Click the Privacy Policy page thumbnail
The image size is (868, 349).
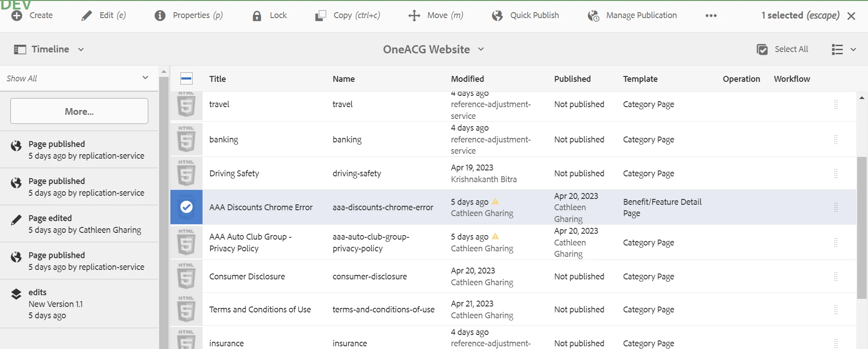click(186, 242)
